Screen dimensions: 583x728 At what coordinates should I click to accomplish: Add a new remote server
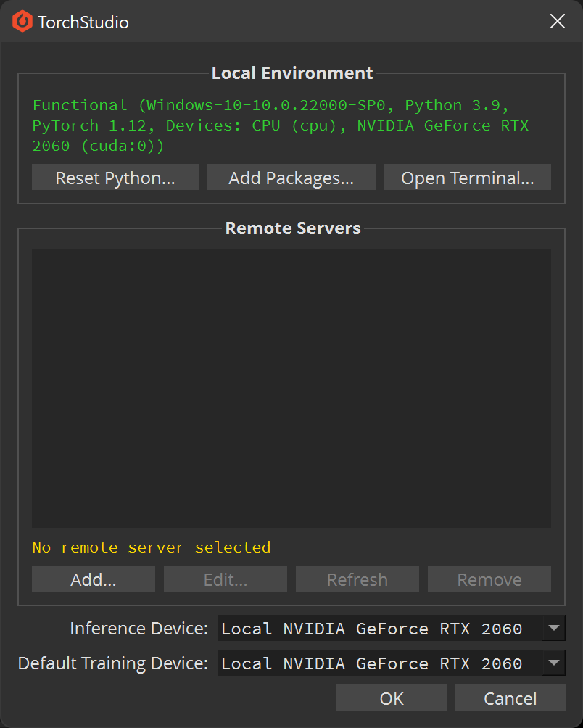pyautogui.click(x=94, y=579)
